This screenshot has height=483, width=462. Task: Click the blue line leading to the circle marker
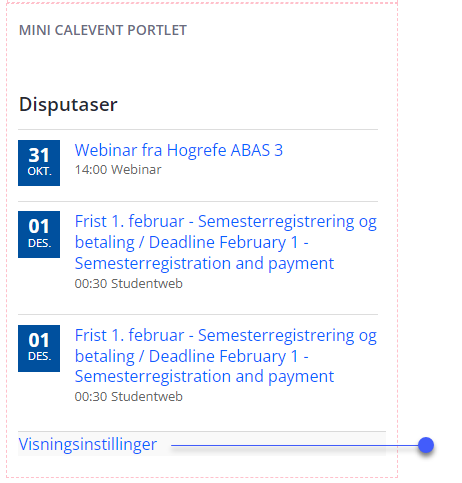point(295,445)
